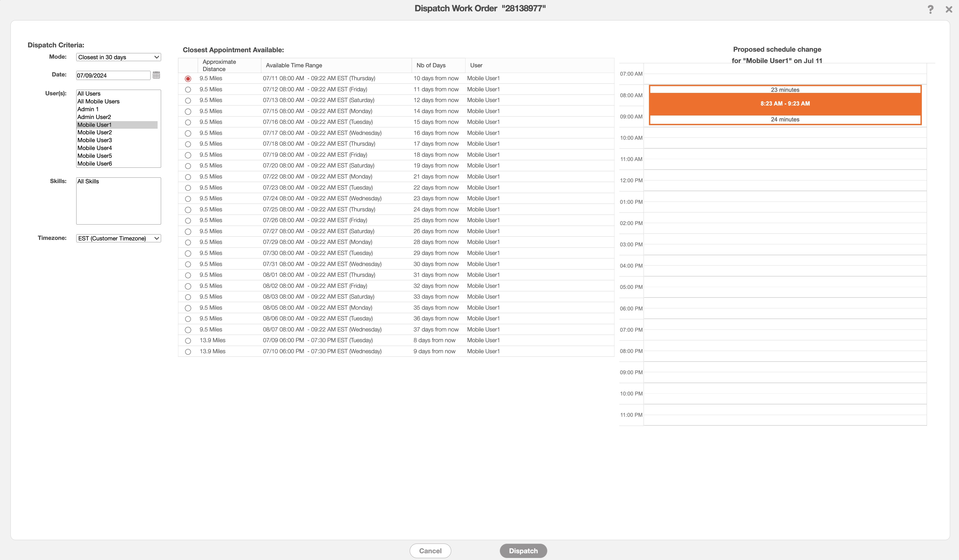
Task: Click the help question mark icon
Action: [x=930, y=9]
